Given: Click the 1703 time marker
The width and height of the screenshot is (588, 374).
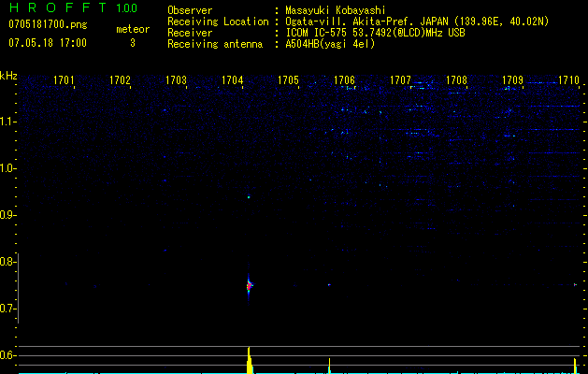Looking at the screenshot, I should tap(176, 80).
